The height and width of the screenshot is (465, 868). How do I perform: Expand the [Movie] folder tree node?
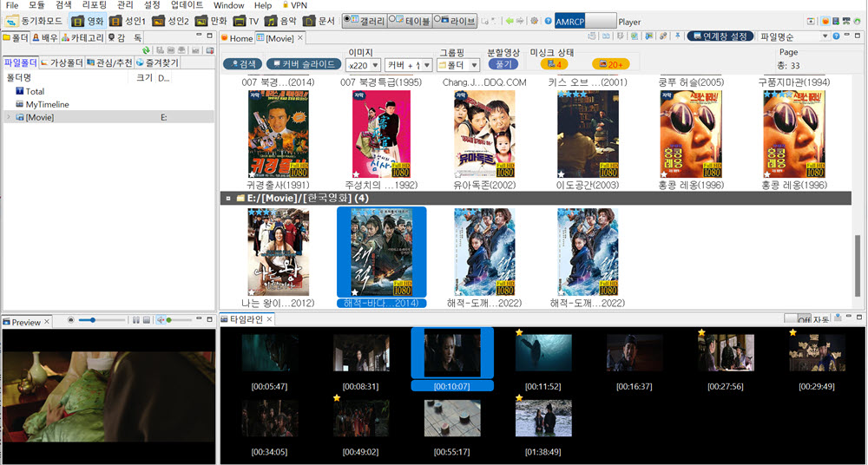(x=8, y=117)
